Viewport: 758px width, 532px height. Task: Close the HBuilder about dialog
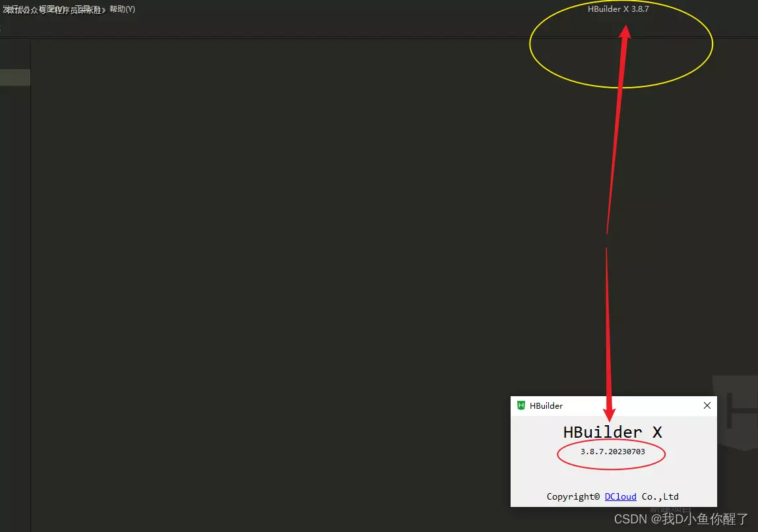tap(707, 405)
